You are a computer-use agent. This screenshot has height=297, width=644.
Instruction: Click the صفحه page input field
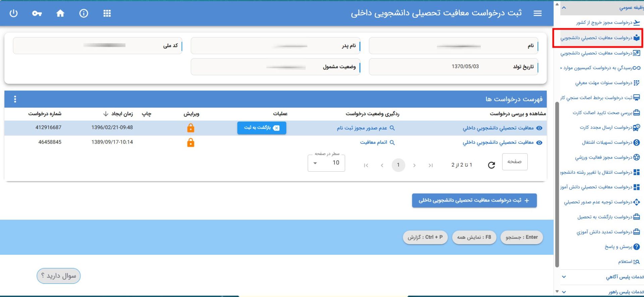click(515, 162)
